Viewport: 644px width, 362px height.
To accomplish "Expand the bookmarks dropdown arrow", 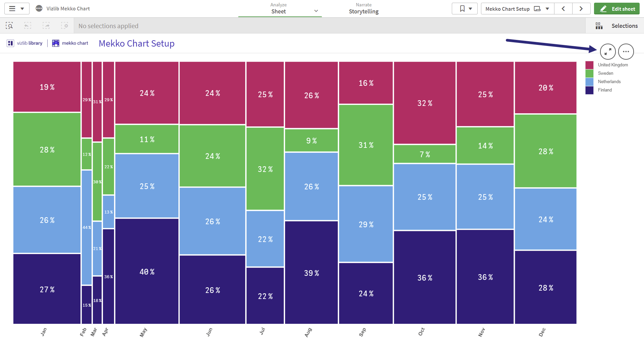I will coord(471,9).
